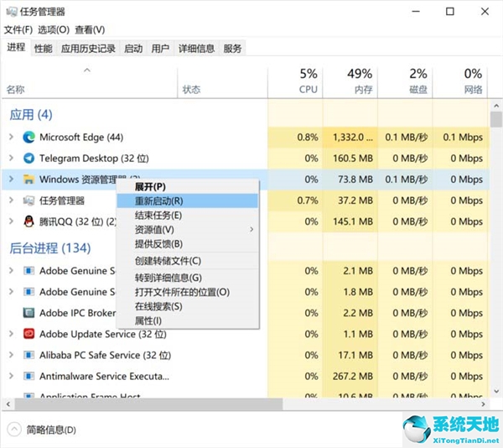Select 提供反馈(B) menu entry
This screenshot has width=503, height=448.
(188, 244)
